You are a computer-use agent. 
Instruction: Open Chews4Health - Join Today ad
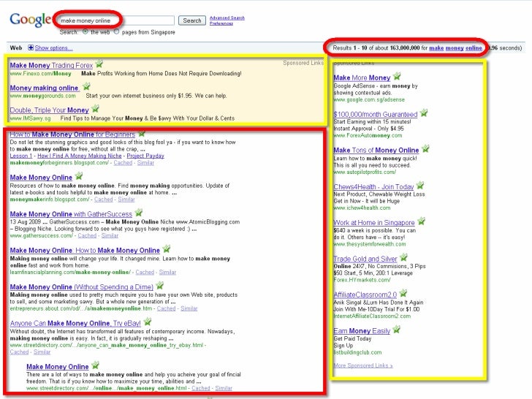(373, 187)
